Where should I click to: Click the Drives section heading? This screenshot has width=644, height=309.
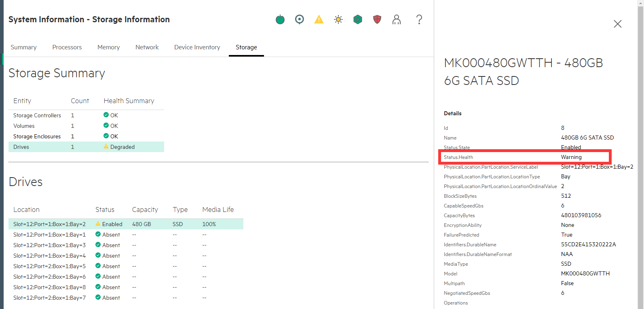pos(25,182)
